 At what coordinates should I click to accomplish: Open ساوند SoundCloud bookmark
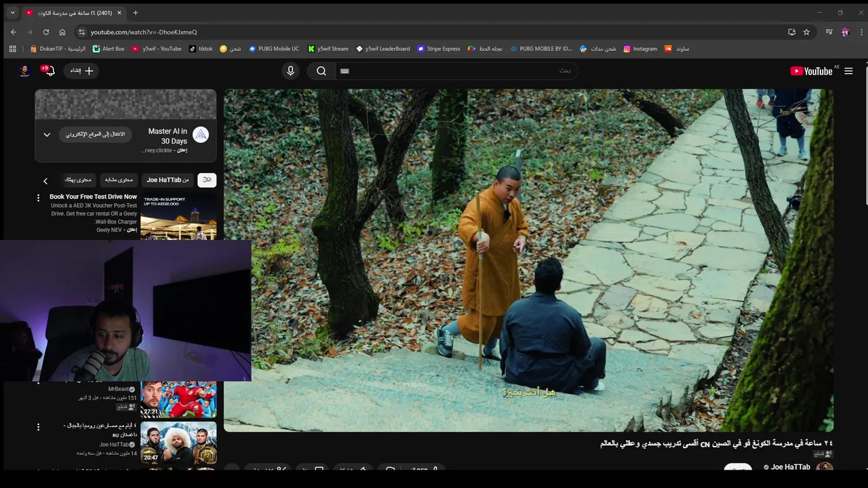[x=677, y=49]
